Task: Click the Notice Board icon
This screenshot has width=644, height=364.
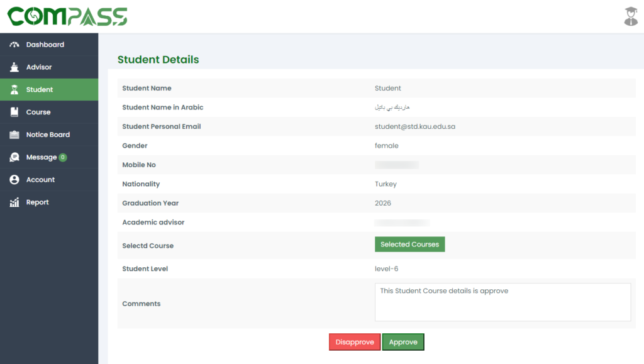Action: (14, 135)
